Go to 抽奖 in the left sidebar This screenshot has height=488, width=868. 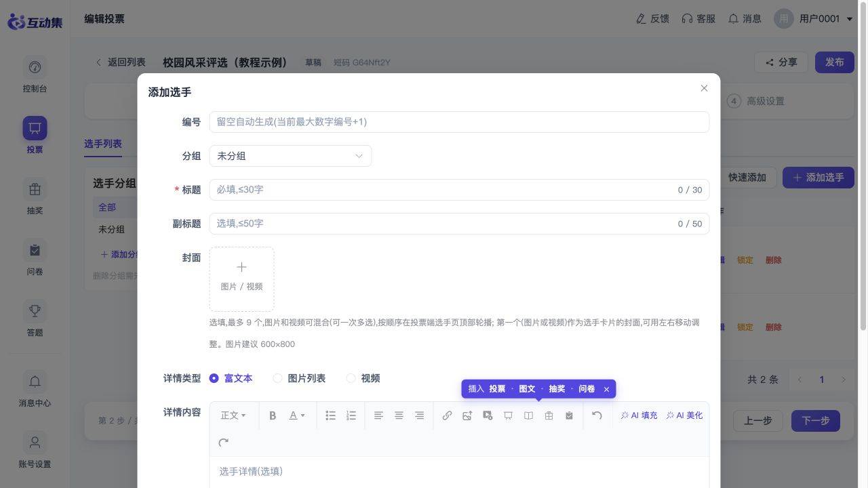pyautogui.click(x=35, y=197)
